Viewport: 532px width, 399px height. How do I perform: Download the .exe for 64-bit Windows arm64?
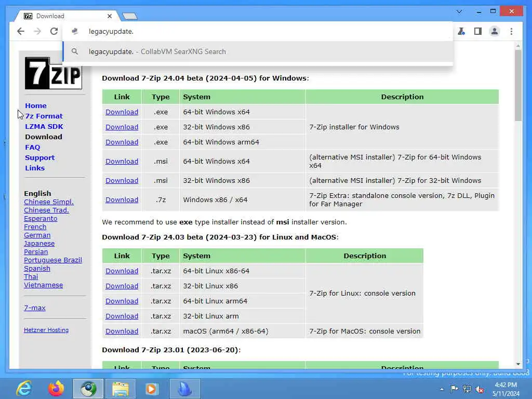pyautogui.click(x=122, y=142)
